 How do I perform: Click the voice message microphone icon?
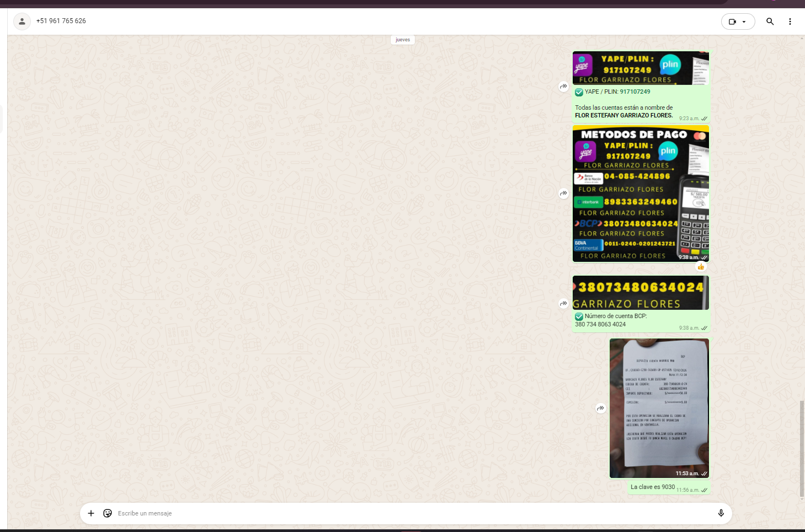[721, 513]
